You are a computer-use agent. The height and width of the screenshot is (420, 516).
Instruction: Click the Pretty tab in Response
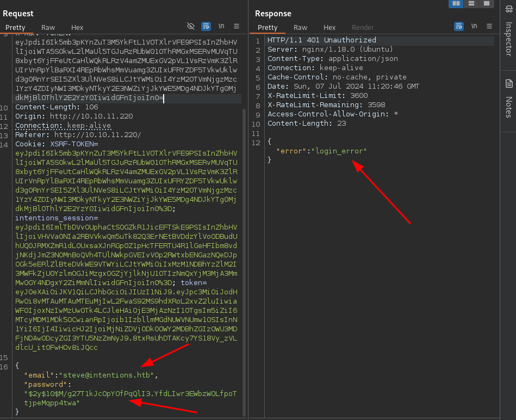[268, 27]
